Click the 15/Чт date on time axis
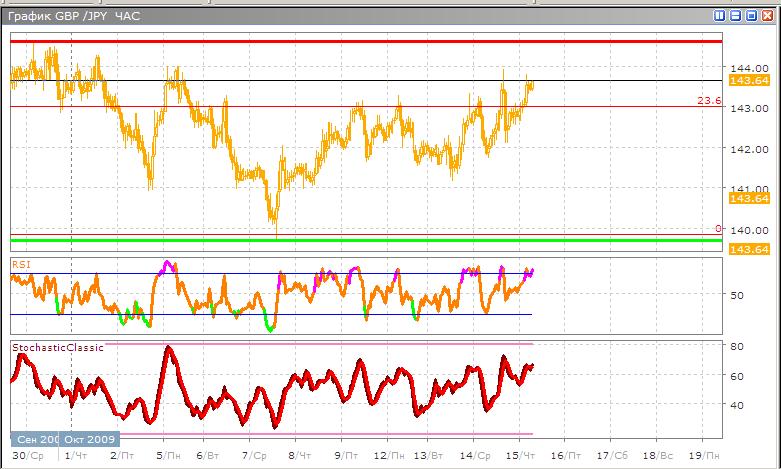 (520, 455)
